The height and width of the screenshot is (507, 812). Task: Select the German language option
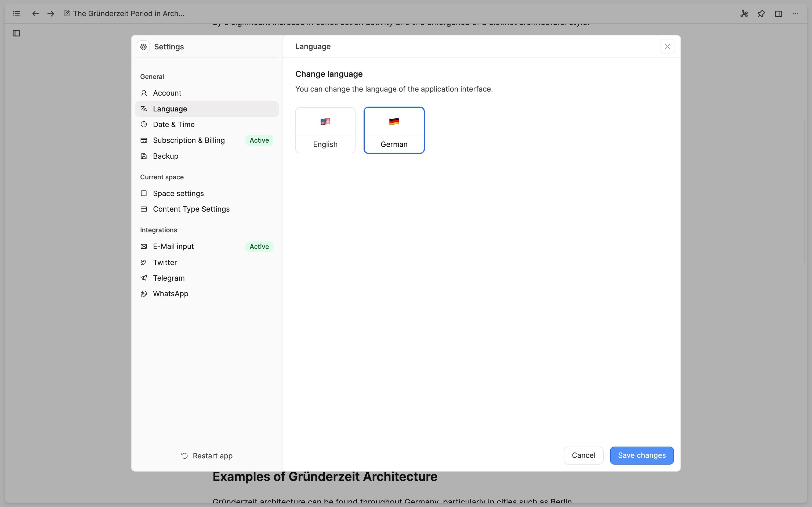394,130
